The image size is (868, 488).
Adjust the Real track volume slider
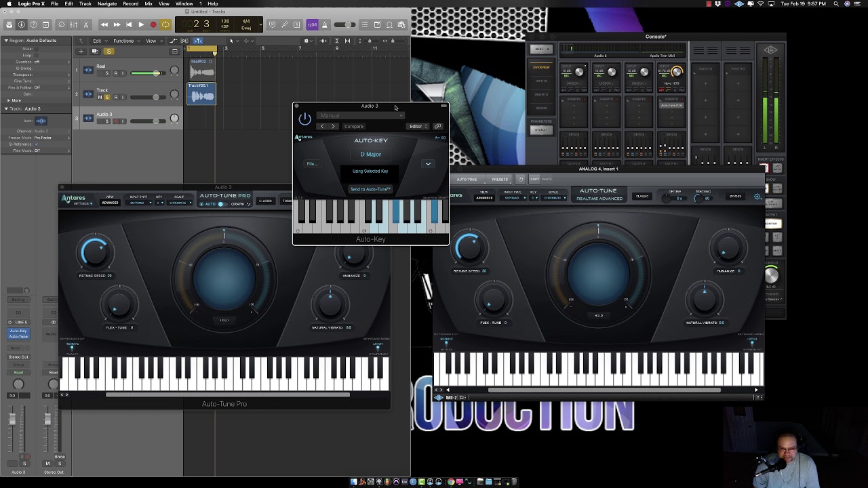pos(148,73)
